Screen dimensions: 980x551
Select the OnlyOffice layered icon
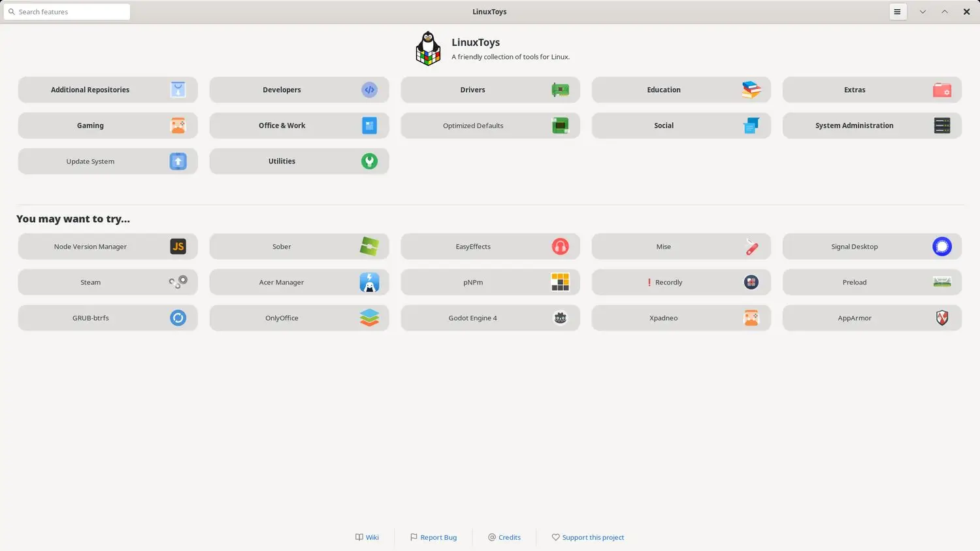pyautogui.click(x=369, y=318)
